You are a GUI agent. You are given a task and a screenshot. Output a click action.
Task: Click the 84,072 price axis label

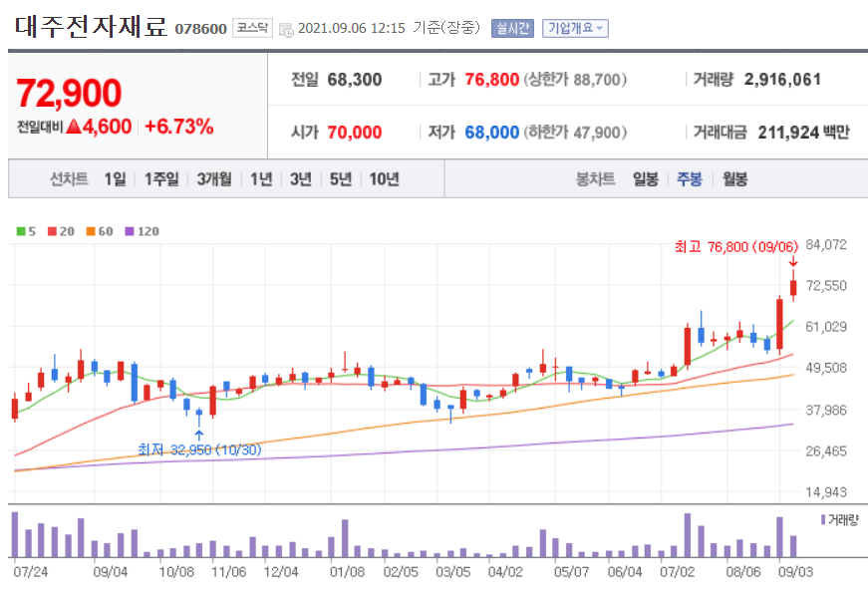pyautogui.click(x=826, y=245)
